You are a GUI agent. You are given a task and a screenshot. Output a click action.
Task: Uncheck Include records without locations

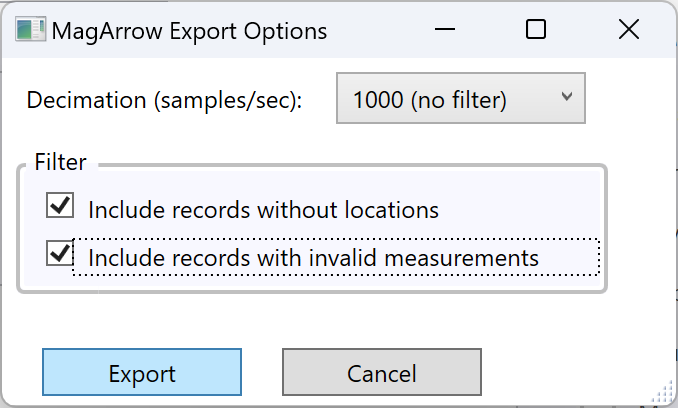click(60, 205)
